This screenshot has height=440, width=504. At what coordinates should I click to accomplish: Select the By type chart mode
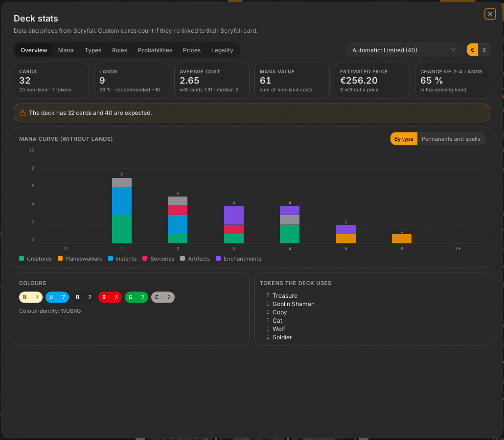click(404, 139)
